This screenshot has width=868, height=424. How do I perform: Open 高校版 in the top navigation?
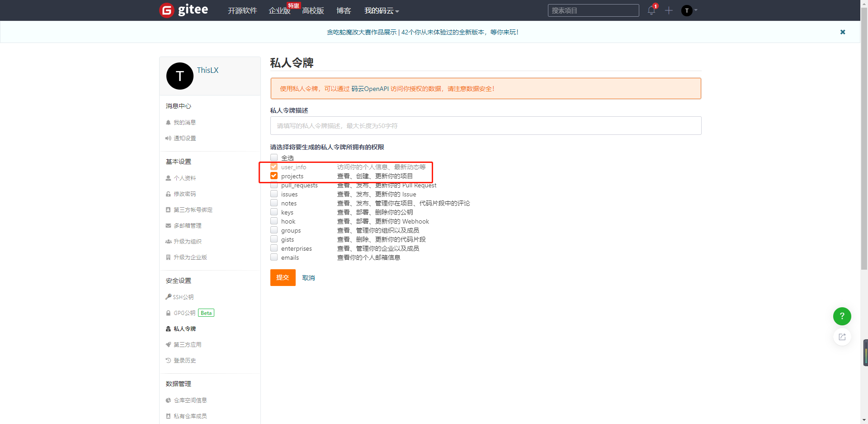(313, 11)
